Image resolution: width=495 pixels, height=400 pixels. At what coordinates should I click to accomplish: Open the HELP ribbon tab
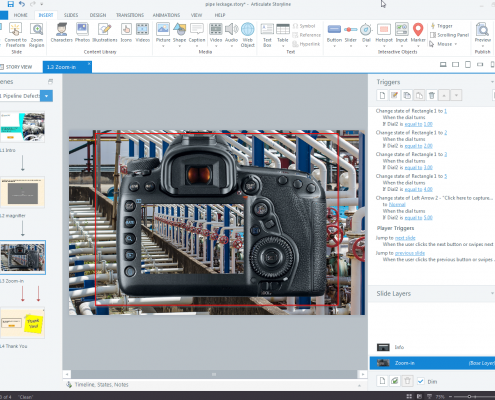(220, 15)
